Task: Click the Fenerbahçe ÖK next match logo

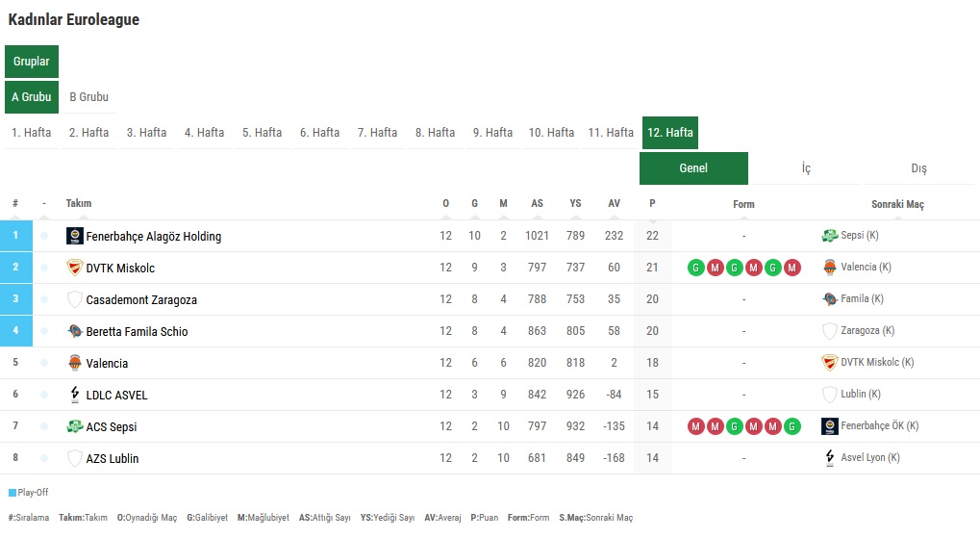Action: click(x=830, y=426)
